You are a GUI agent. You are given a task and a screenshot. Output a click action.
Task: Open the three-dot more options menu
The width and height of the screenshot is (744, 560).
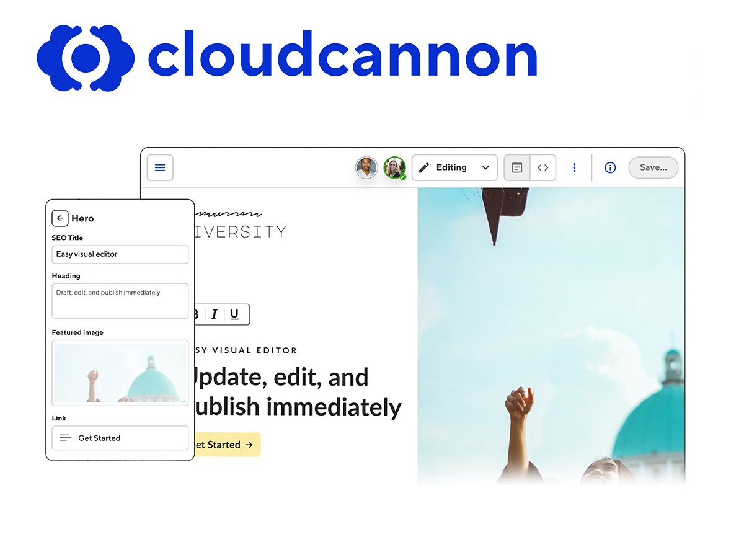point(574,167)
